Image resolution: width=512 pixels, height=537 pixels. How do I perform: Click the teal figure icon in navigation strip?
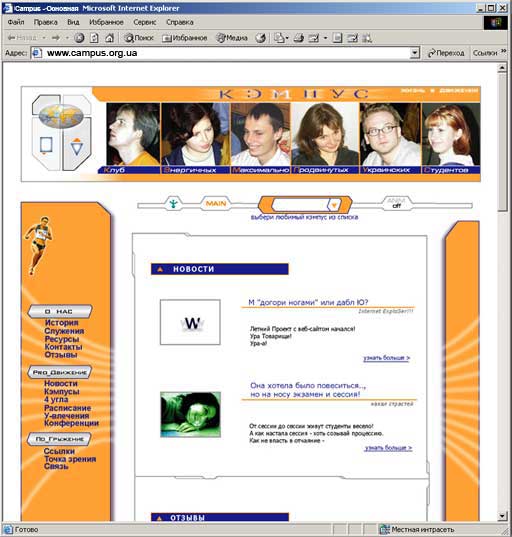coord(174,204)
